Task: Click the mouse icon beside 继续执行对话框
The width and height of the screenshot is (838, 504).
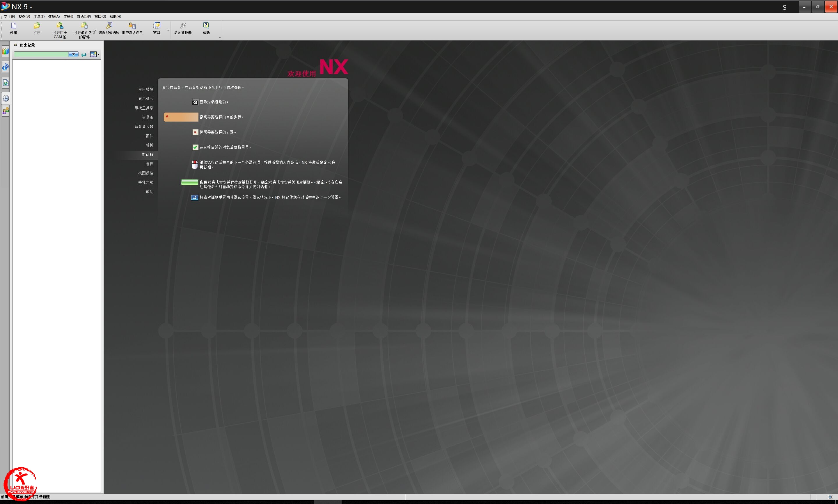Action: pos(195,165)
